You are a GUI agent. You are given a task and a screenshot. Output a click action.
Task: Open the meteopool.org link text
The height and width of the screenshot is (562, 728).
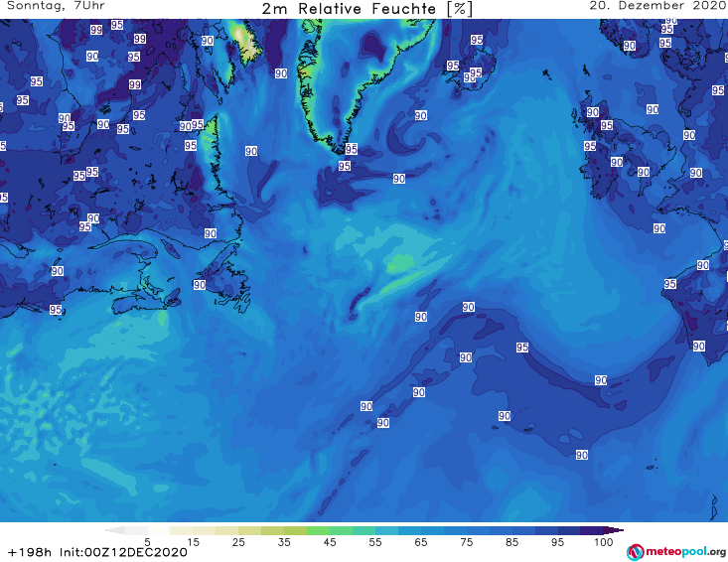(685, 552)
